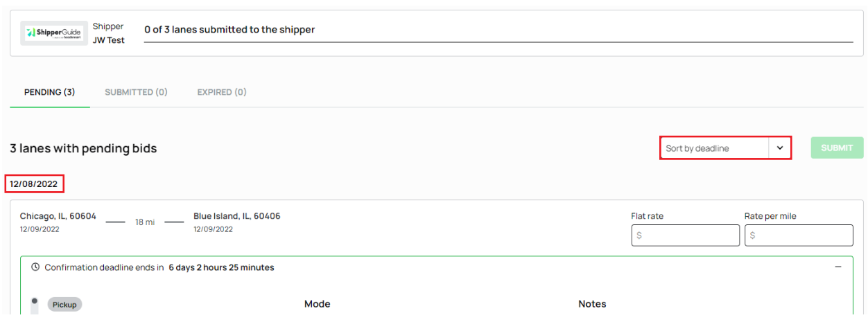Click the ShipperGuide logo
The height and width of the screenshot is (322, 868).
pyautogui.click(x=54, y=33)
